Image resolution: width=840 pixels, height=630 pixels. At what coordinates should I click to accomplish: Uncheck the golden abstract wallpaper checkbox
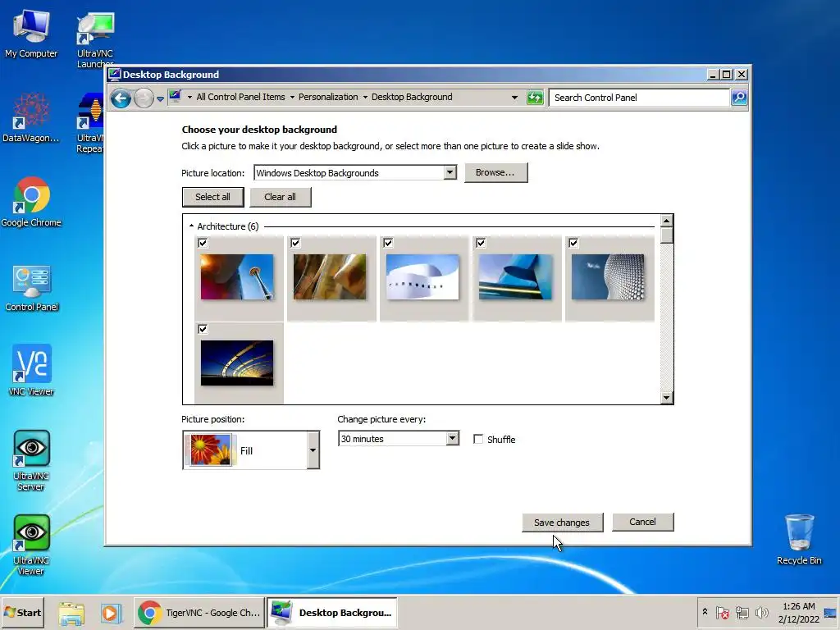tap(295, 243)
